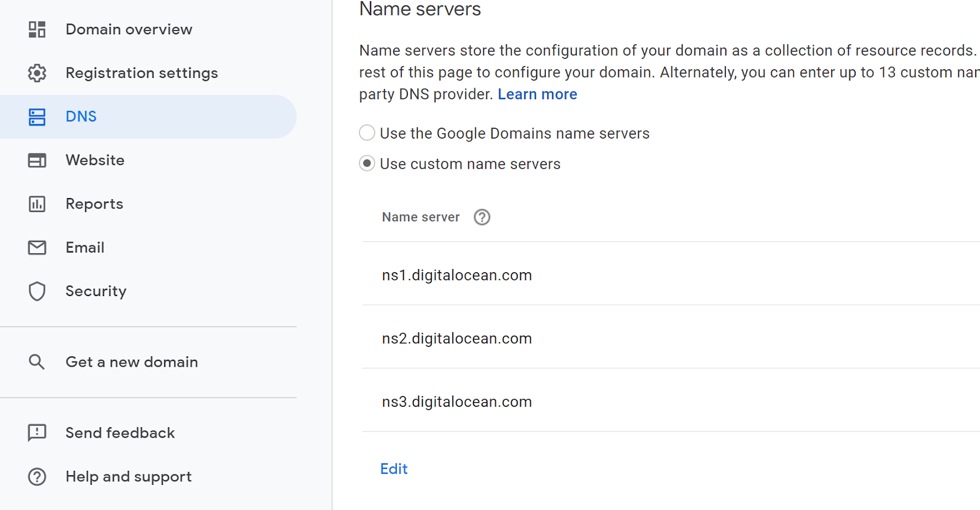Open Get a new domain link
This screenshot has height=510, width=980.
point(132,362)
